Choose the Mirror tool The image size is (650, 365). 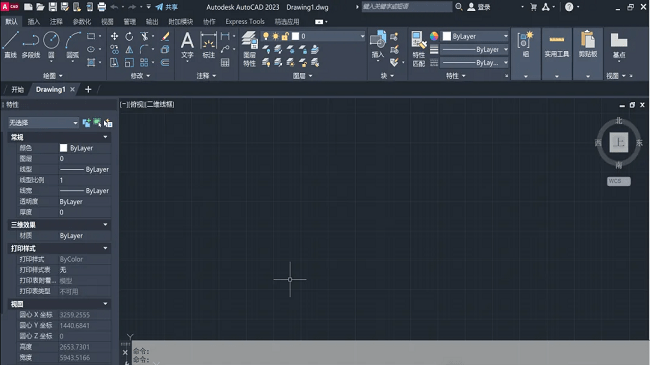129,49
